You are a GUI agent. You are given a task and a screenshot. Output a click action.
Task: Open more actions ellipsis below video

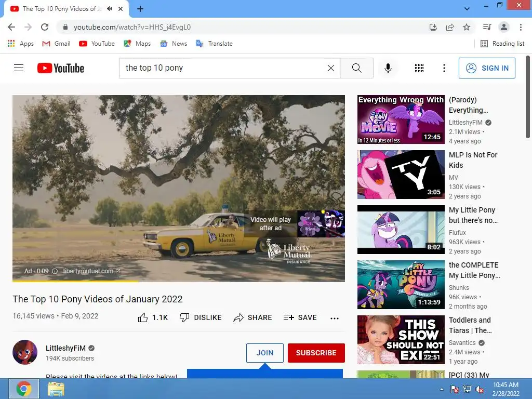pyautogui.click(x=335, y=318)
